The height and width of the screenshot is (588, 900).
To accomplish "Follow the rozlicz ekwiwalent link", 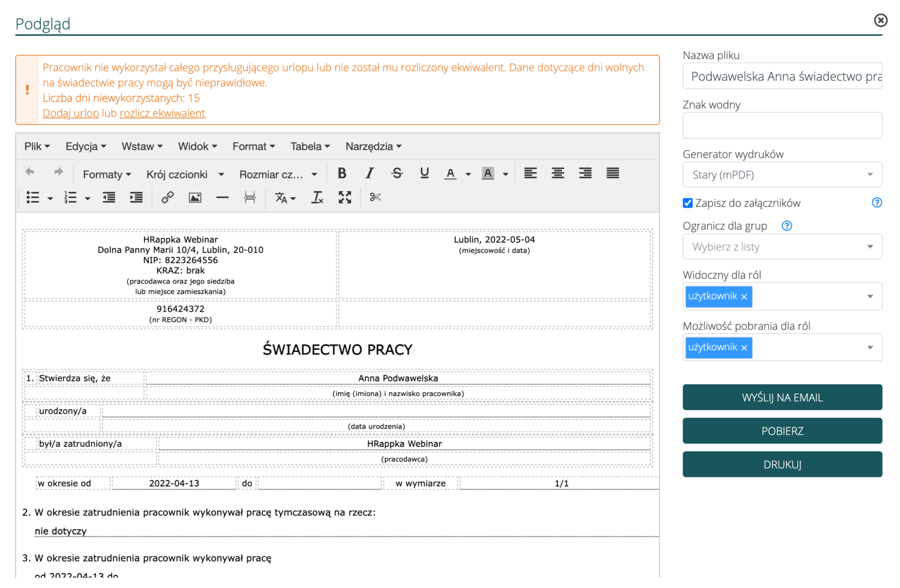I will 162,113.
